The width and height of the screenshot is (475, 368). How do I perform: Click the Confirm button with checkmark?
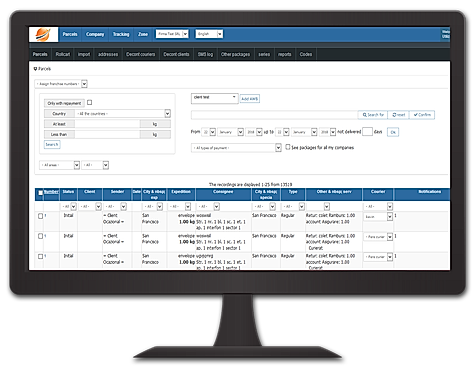point(422,115)
